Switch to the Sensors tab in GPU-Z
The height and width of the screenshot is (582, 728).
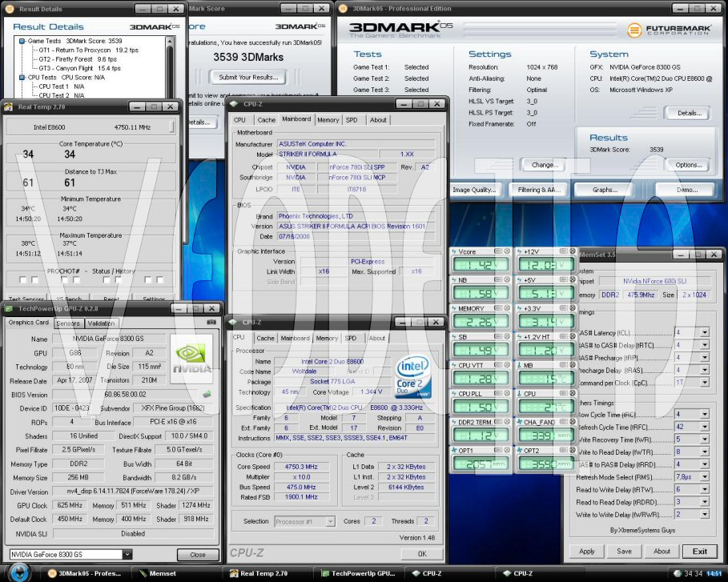[x=68, y=323]
